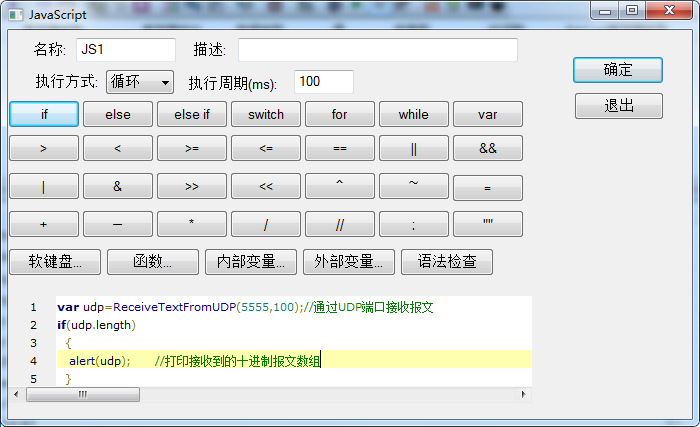Minimize the JavaScript window
This screenshot has height=427, width=700.
click(x=605, y=10)
